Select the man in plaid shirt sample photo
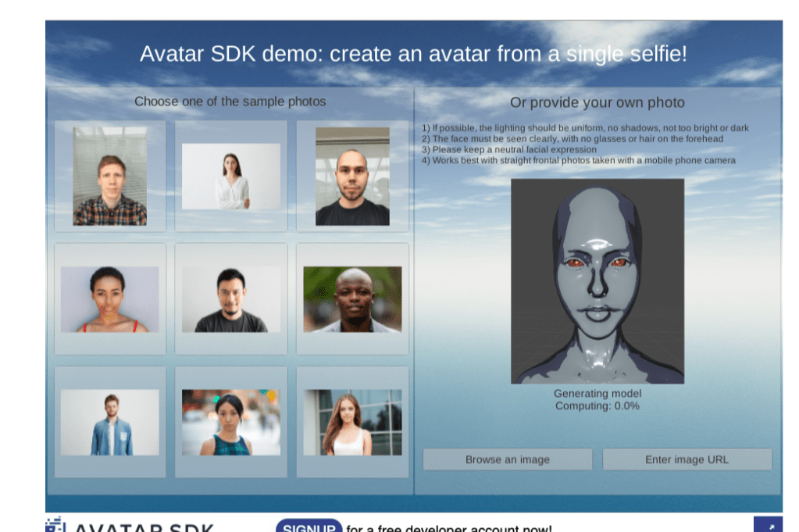The width and height of the screenshot is (799, 532). coord(109,177)
